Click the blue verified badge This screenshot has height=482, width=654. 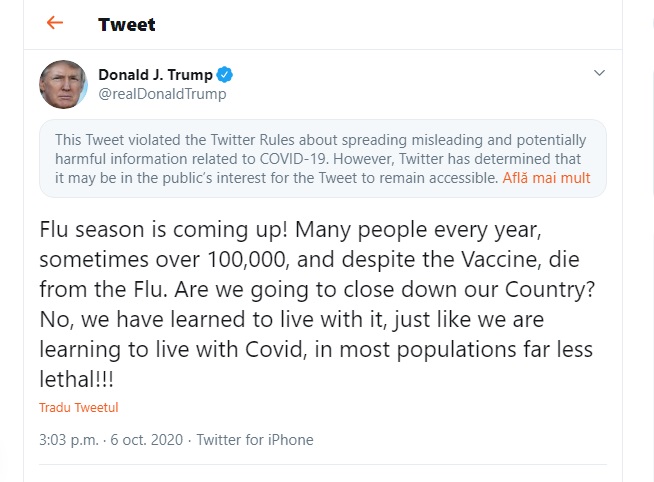click(x=225, y=75)
